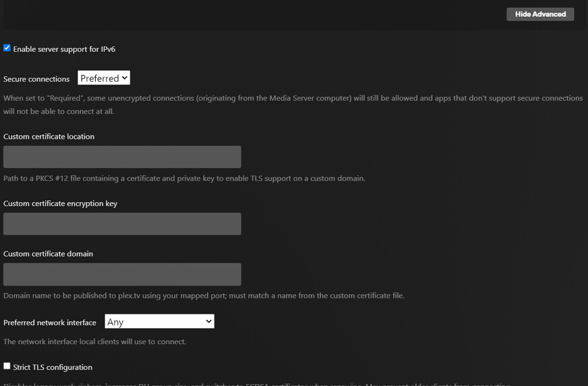This screenshot has width=588, height=386.
Task: Open the Secure connections dropdown
Action: [x=104, y=78]
